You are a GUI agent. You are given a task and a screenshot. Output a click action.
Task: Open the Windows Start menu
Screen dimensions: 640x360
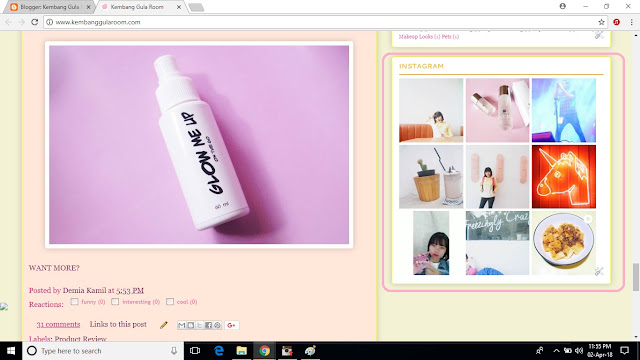(11, 351)
